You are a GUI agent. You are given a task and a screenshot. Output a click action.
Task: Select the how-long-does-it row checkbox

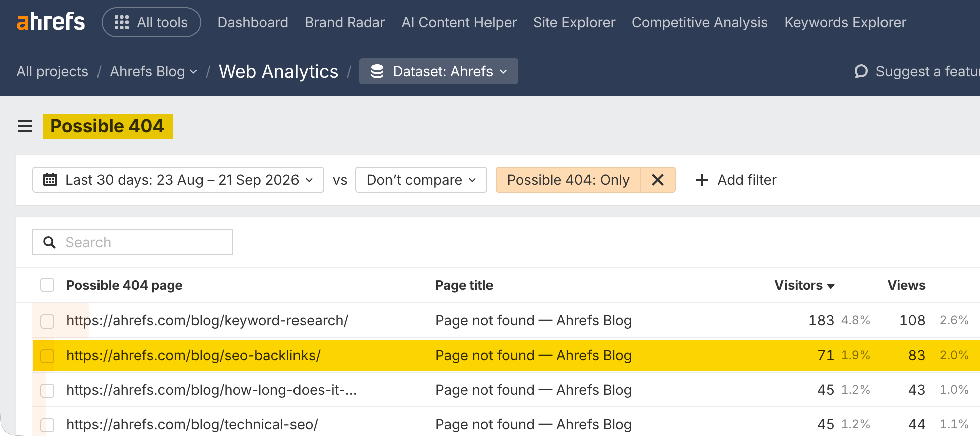click(47, 390)
